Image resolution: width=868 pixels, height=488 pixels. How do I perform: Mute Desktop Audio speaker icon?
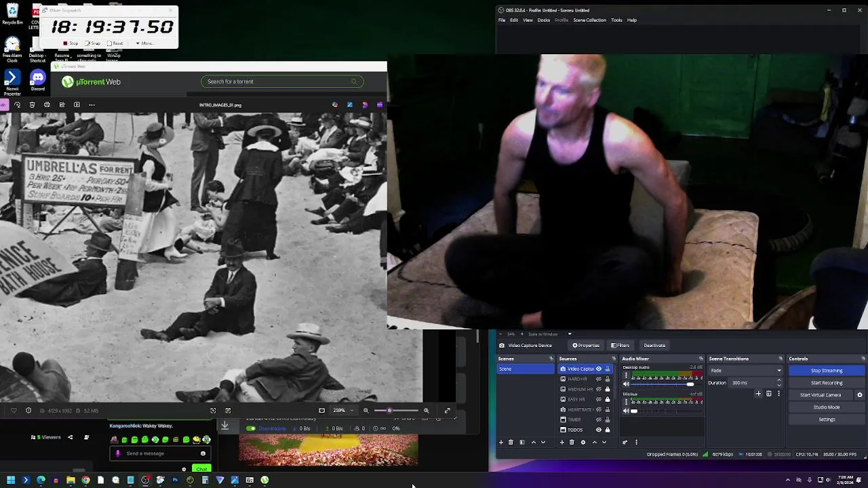click(x=626, y=384)
